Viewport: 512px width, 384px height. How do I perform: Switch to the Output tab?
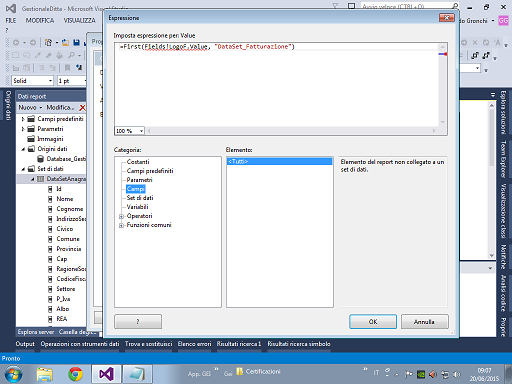pos(25,344)
